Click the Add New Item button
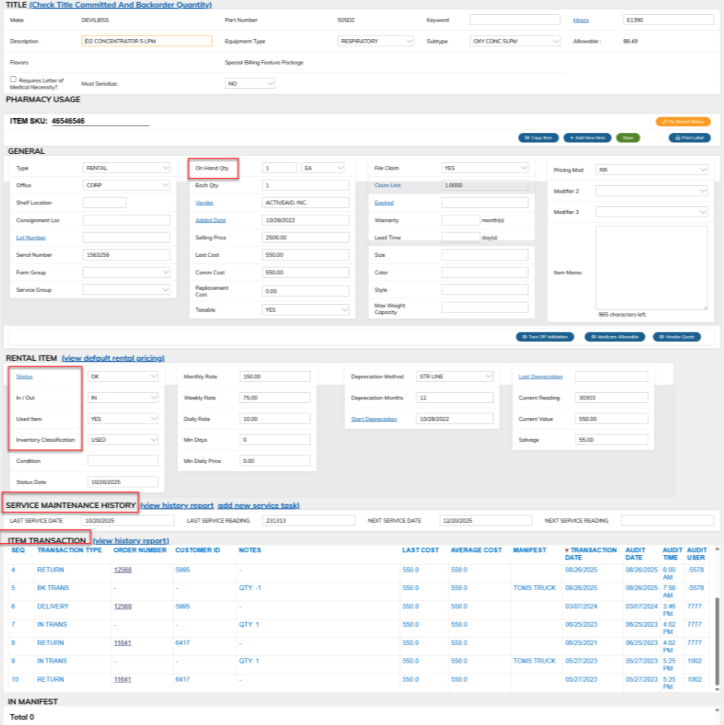The image size is (724, 725). click(587, 138)
